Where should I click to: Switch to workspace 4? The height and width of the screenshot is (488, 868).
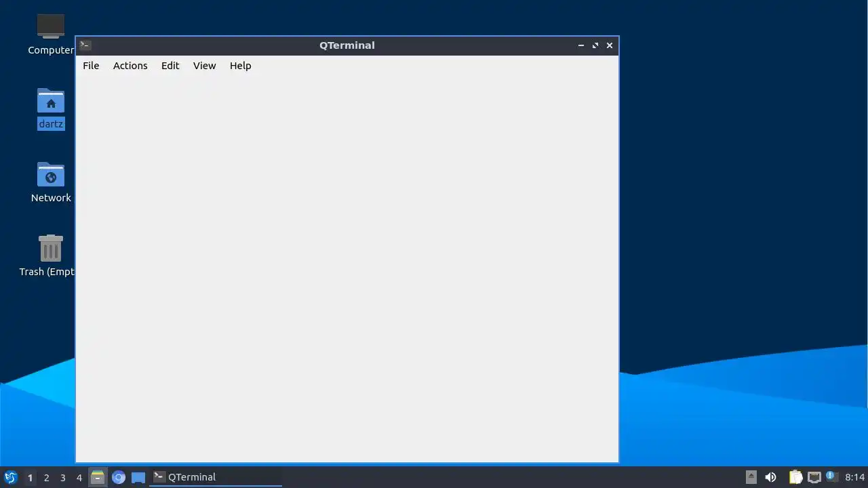pos(79,478)
